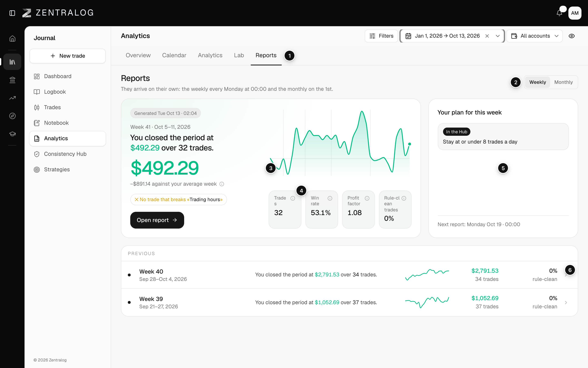The image size is (588, 368).
Task: Toggle the sidebar panel icon
Action: coord(12,13)
